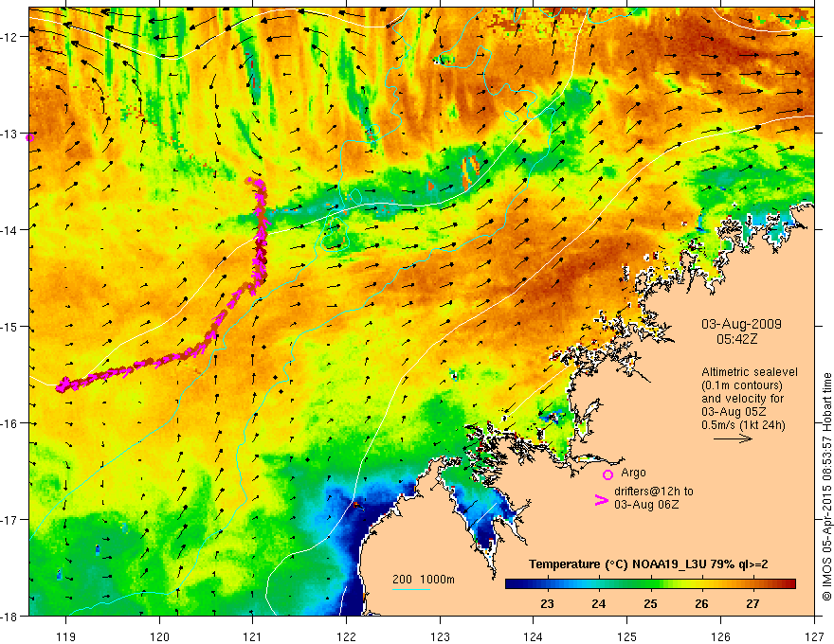Viewport: 834px width, 644px height.
Task: Click the longitude axis label '127'
Action: (x=814, y=636)
